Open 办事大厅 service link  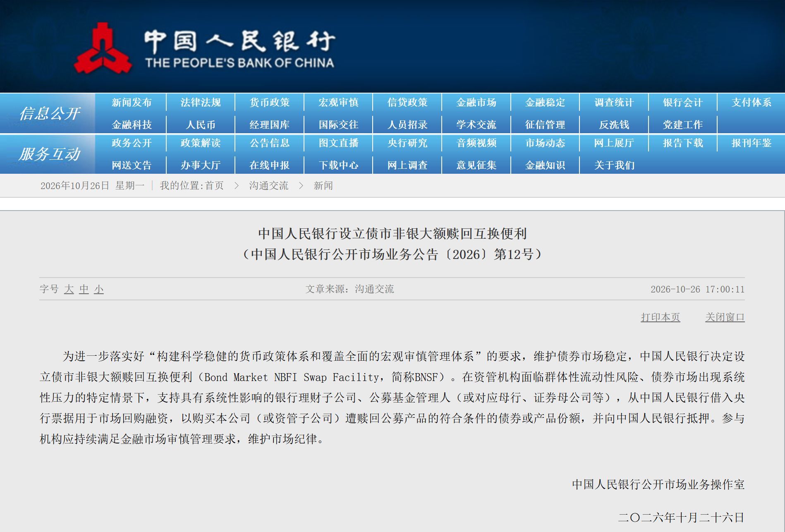coord(201,165)
